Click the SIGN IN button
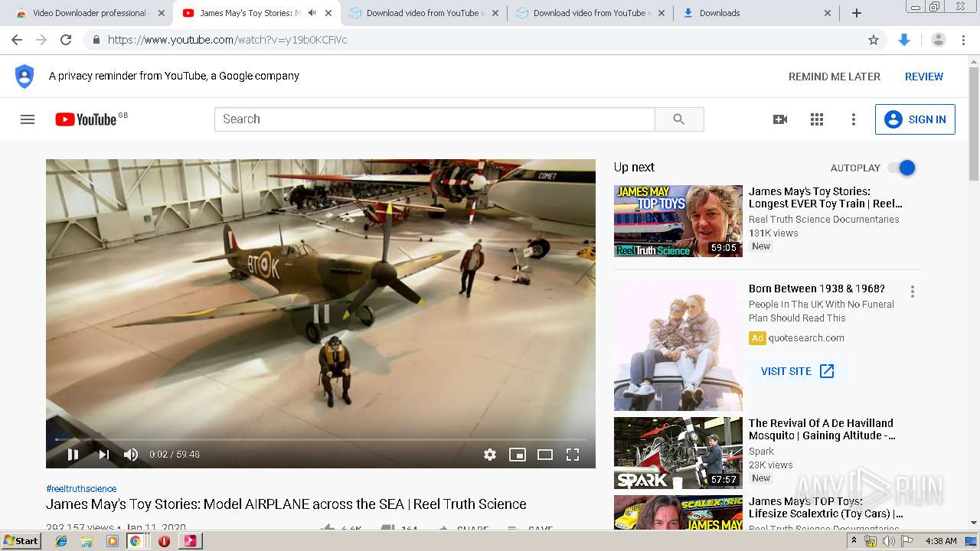Screen dimensions: 980x551 tap(915, 119)
